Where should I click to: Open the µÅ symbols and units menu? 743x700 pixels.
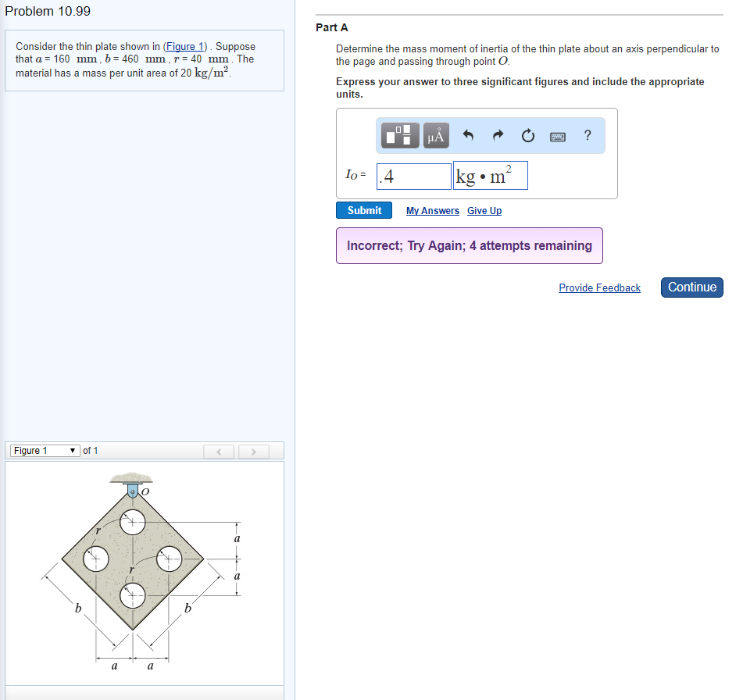pyautogui.click(x=436, y=135)
